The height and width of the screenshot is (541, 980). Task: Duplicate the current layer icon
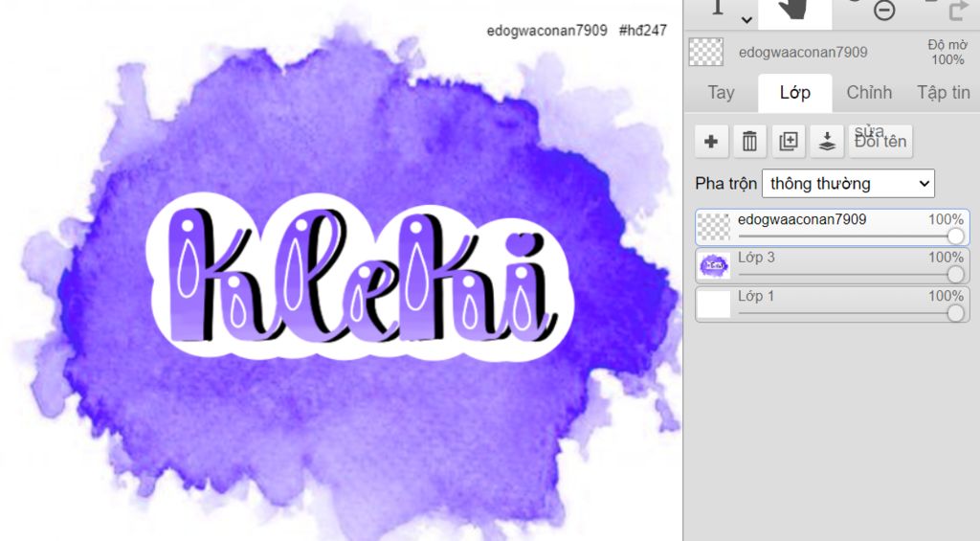click(789, 142)
